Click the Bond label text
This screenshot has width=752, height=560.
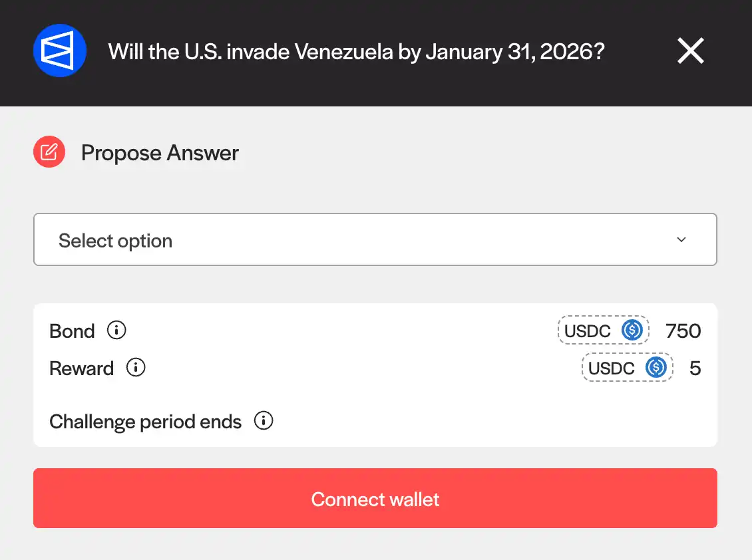point(72,331)
